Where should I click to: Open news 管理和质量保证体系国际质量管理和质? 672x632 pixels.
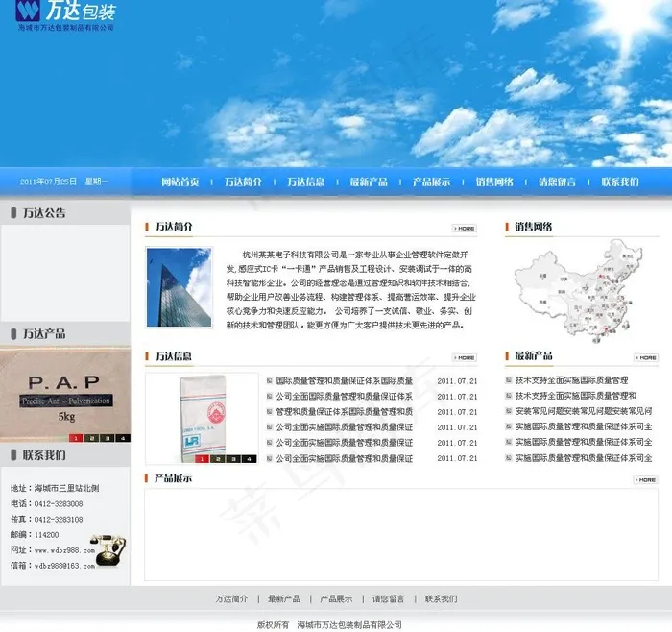tap(344, 412)
